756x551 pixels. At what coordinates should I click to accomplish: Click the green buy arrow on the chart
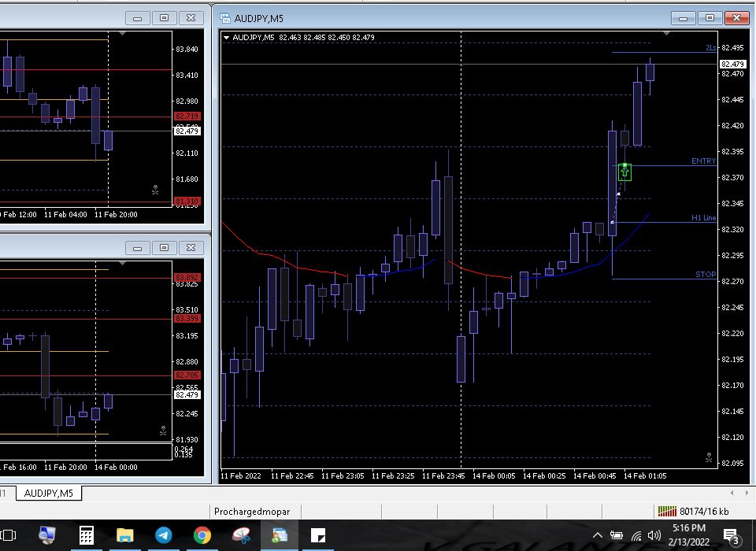624,172
